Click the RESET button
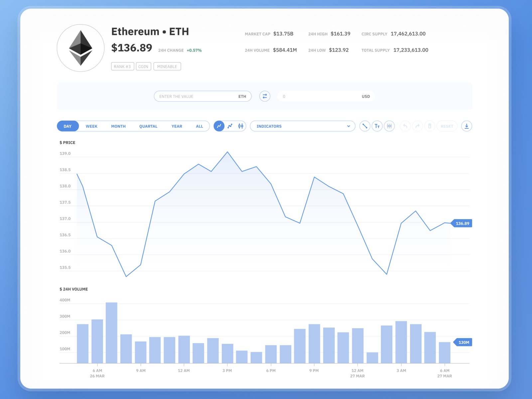The image size is (532, 399). click(447, 126)
